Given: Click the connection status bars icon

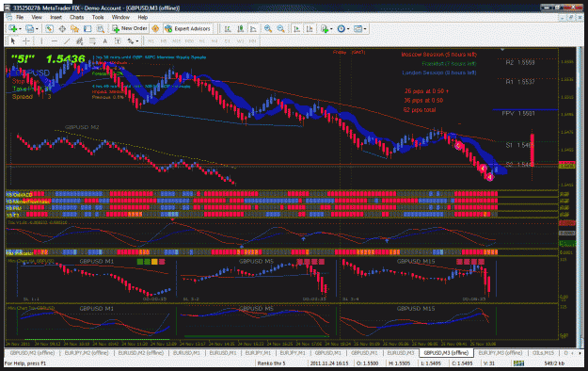Looking at the screenshot, I should (x=518, y=363).
